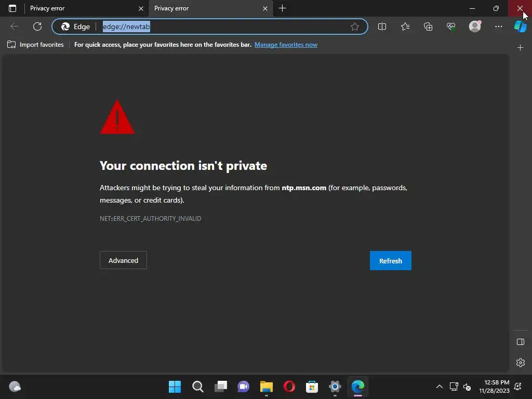Viewport: 532px width, 399px height.
Task: Click NET::ERR_CERT_AUTHORITY_INVALID error code text
Action: [x=150, y=219]
